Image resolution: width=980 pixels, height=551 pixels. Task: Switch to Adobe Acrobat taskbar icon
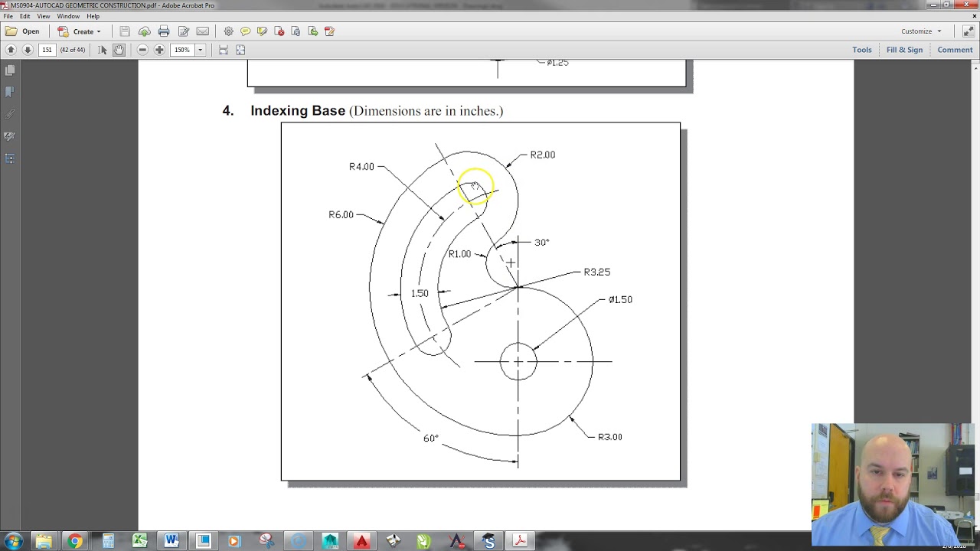pos(520,541)
